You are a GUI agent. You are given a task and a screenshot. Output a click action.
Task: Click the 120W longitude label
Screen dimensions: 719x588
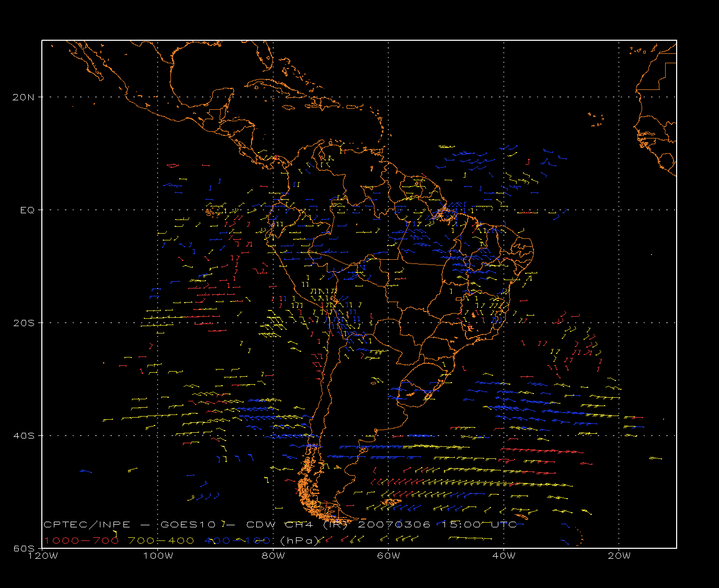(42, 556)
